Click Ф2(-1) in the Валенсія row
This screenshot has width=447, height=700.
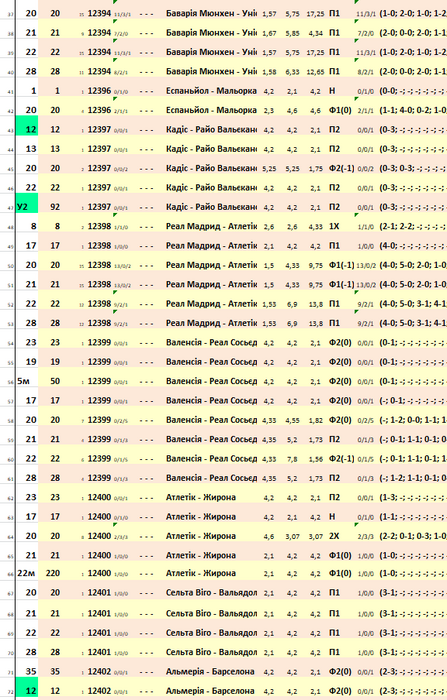coord(341,458)
